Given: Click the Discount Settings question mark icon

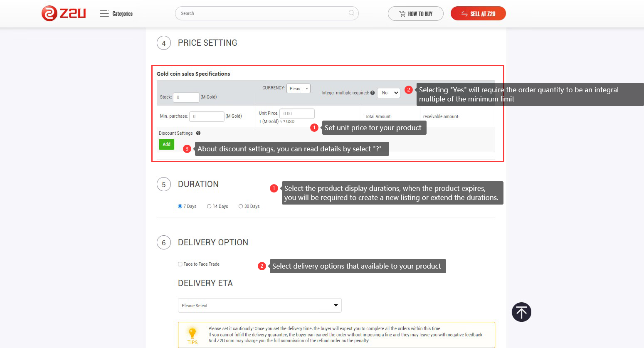Looking at the screenshot, I should [x=198, y=133].
